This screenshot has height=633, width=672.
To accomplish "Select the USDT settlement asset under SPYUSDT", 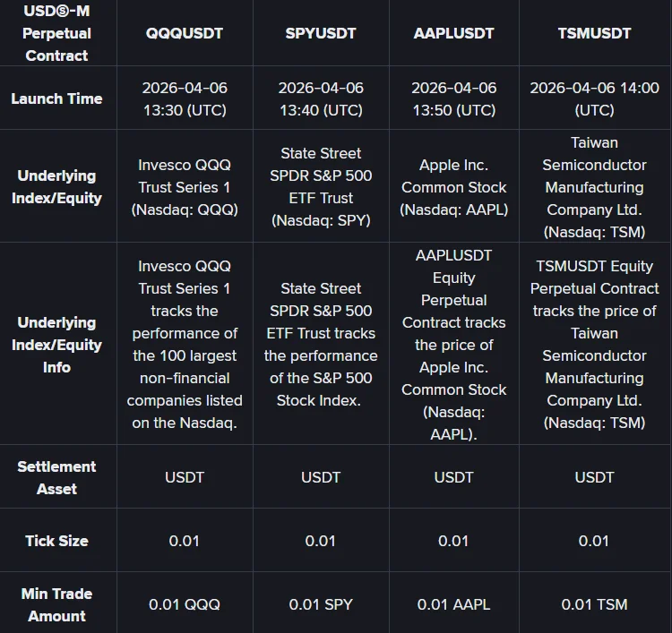I will (x=321, y=477).
